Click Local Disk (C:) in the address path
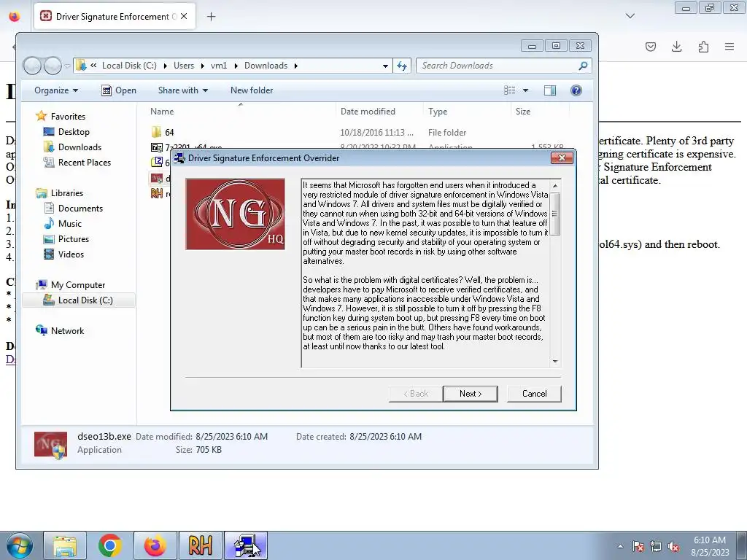This screenshot has height=560, width=747. 129,66
